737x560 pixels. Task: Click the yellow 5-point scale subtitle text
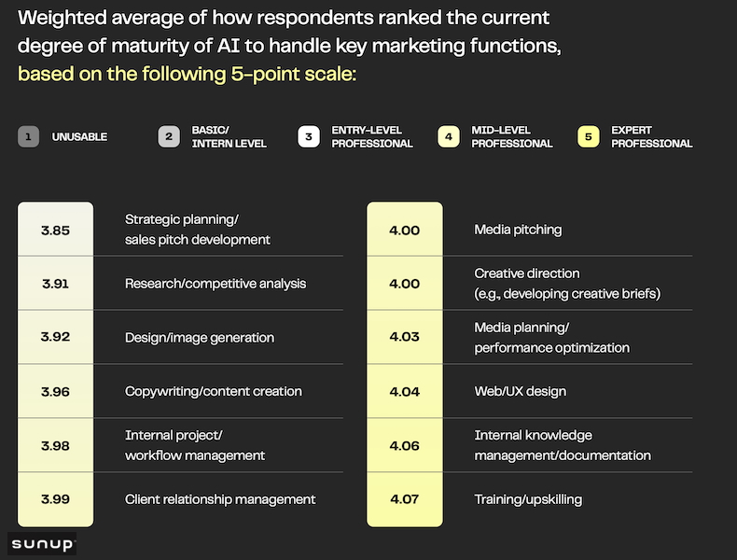pos(187,73)
